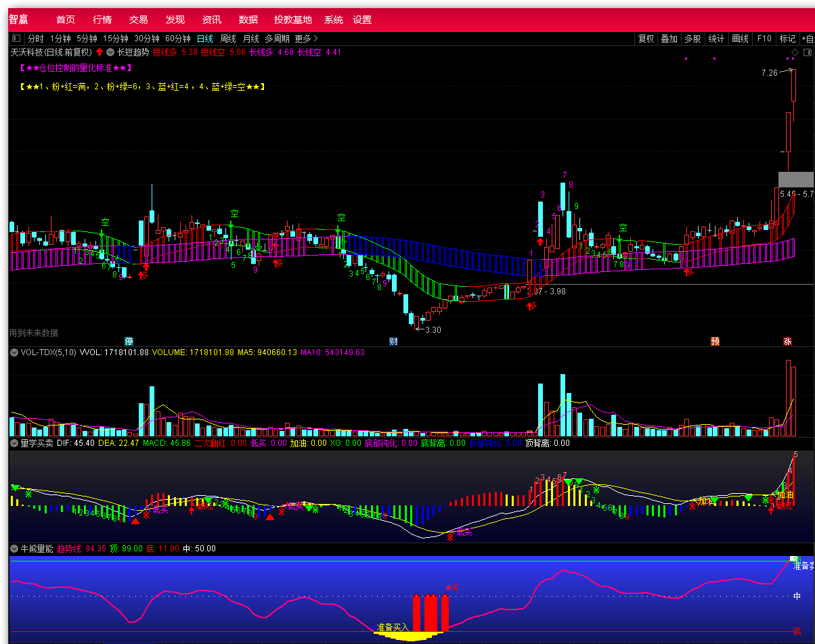
Task: Open the 投教基地 menu
Action: 293,20
